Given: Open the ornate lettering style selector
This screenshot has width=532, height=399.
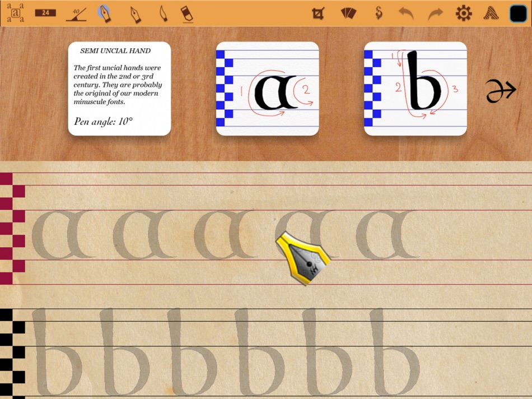Looking at the screenshot, I should [490, 12].
